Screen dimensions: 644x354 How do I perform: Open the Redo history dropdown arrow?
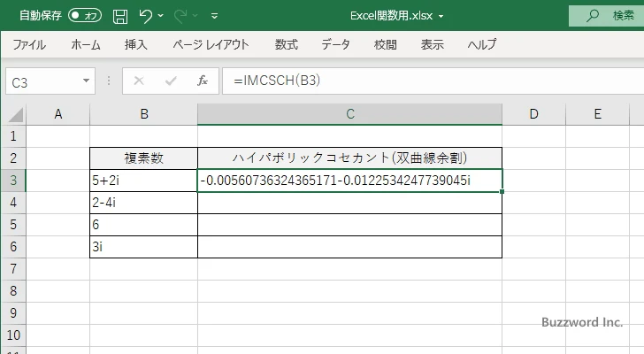[195, 16]
